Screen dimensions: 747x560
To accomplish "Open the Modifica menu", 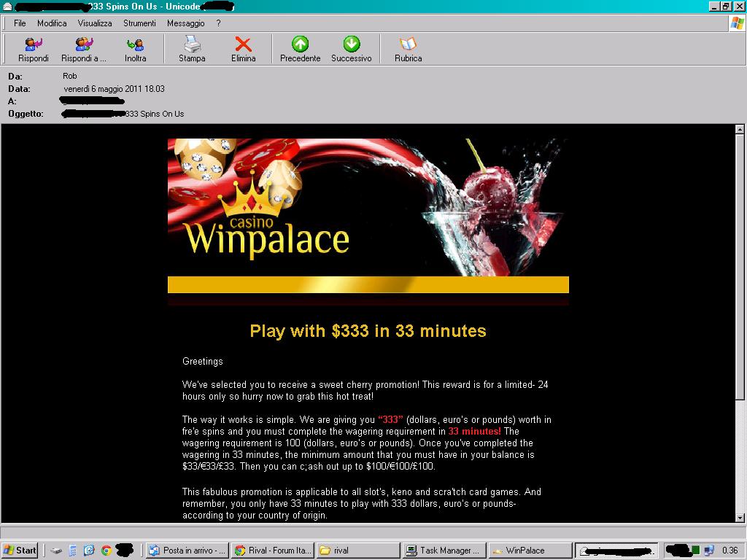I will pos(52,23).
